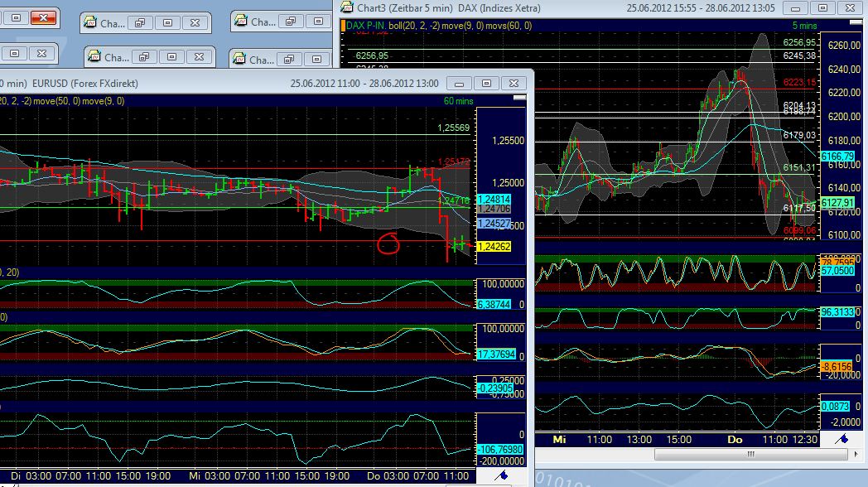
Task: Click the red close button of the top-left window
Action: 43,18
